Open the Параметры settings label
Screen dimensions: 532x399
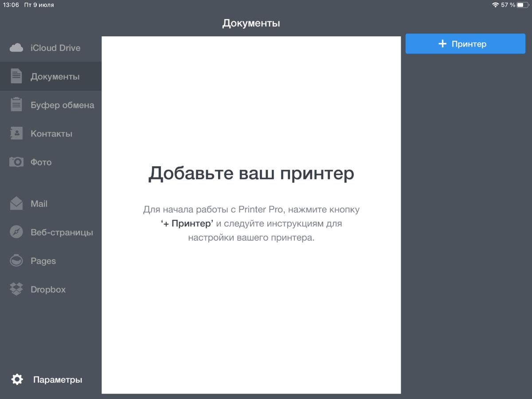(58, 380)
